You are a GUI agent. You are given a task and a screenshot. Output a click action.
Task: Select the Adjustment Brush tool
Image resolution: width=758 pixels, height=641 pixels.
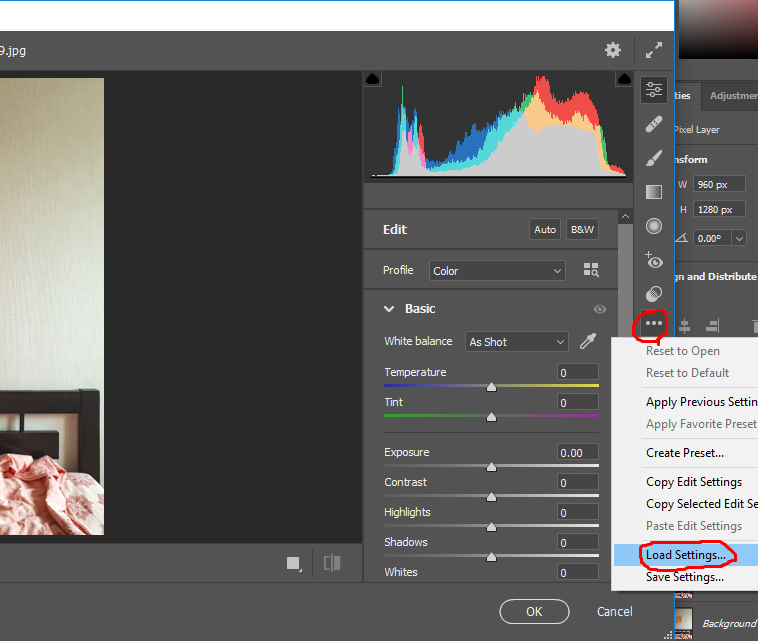pyautogui.click(x=653, y=158)
